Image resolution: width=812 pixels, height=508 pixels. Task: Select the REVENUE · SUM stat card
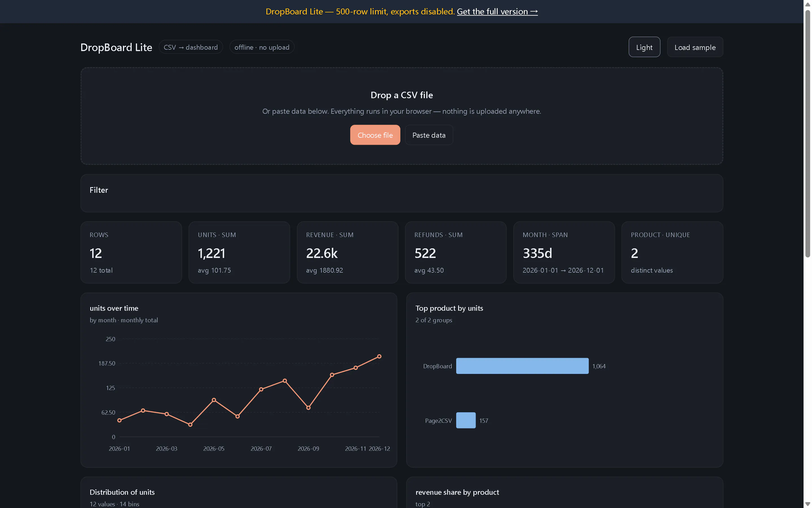348,252
